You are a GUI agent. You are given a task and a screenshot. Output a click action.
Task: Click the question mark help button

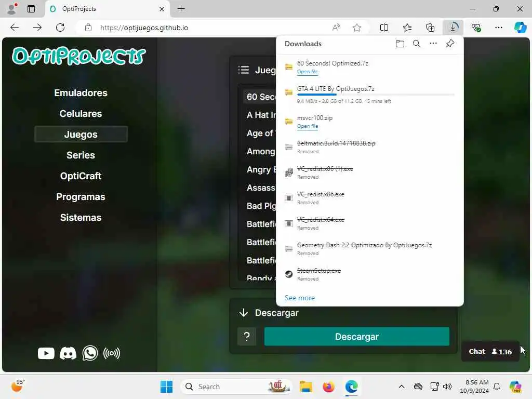click(x=247, y=336)
